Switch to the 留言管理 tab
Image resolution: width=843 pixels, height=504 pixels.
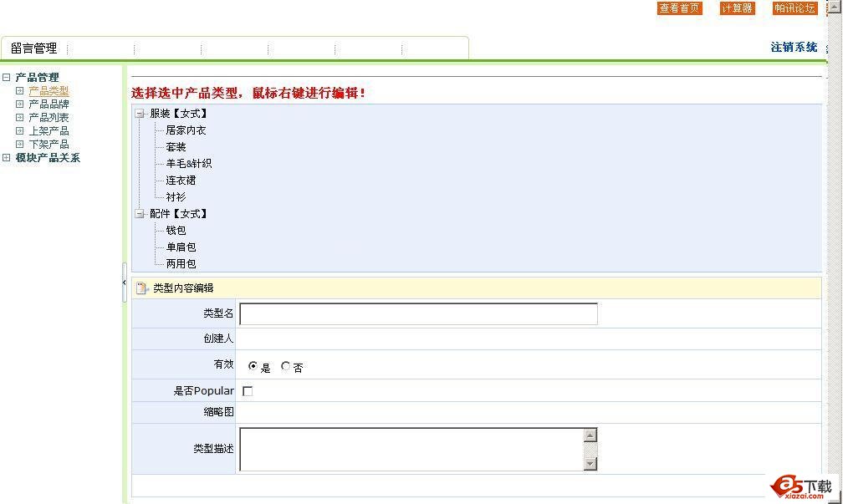tap(33, 48)
